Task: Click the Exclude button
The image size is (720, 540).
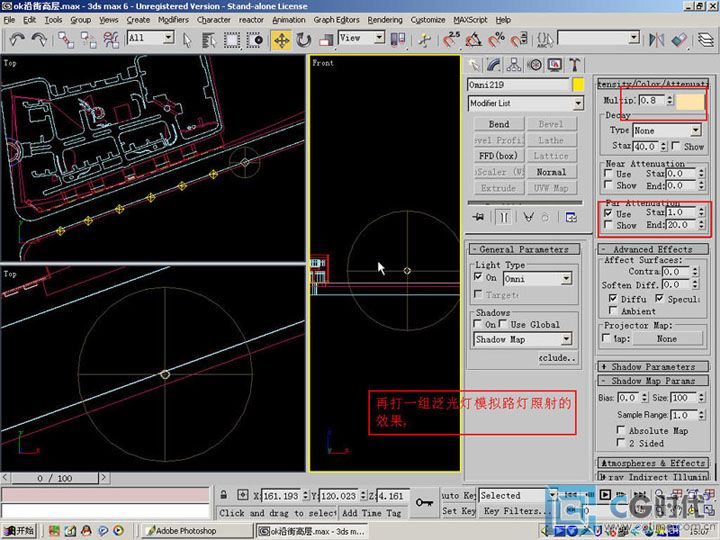Action: click(x=557, y=357)
